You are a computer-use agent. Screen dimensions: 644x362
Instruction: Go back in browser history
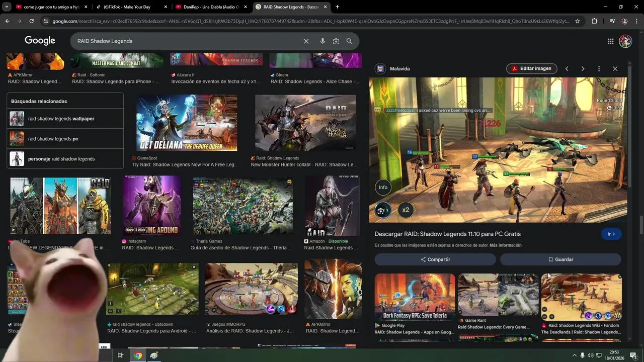pyautogui.click(x=7, y=21)
